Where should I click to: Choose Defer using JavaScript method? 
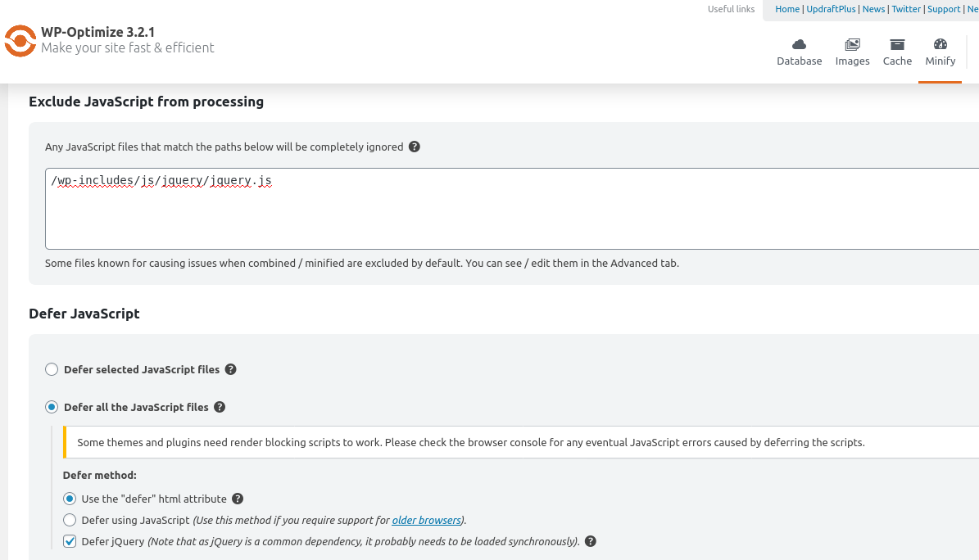70,520
